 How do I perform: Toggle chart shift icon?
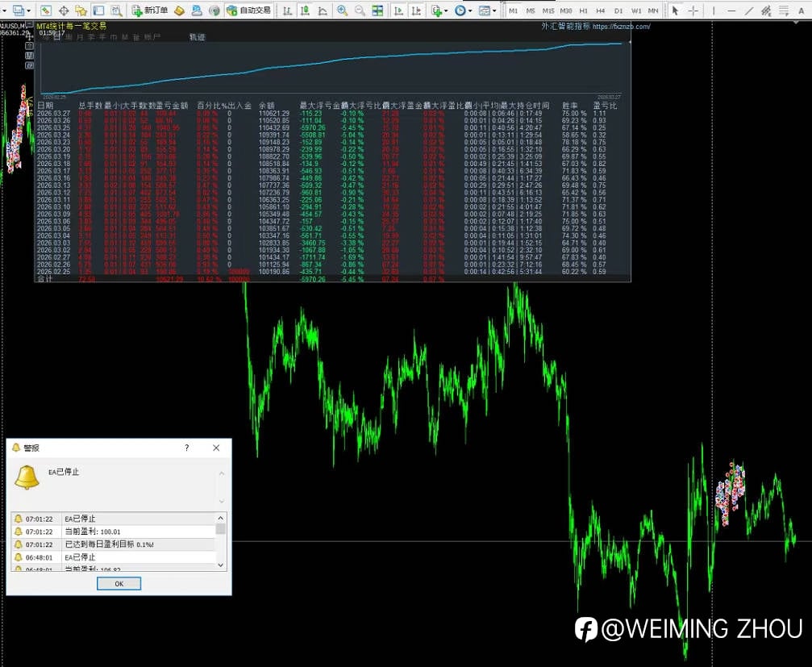click(416, 10)
